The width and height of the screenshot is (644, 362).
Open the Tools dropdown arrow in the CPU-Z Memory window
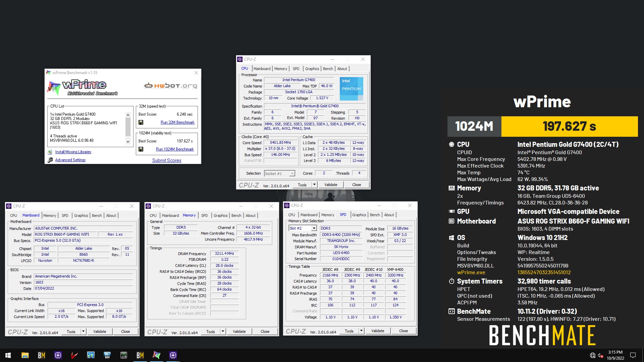223,331
